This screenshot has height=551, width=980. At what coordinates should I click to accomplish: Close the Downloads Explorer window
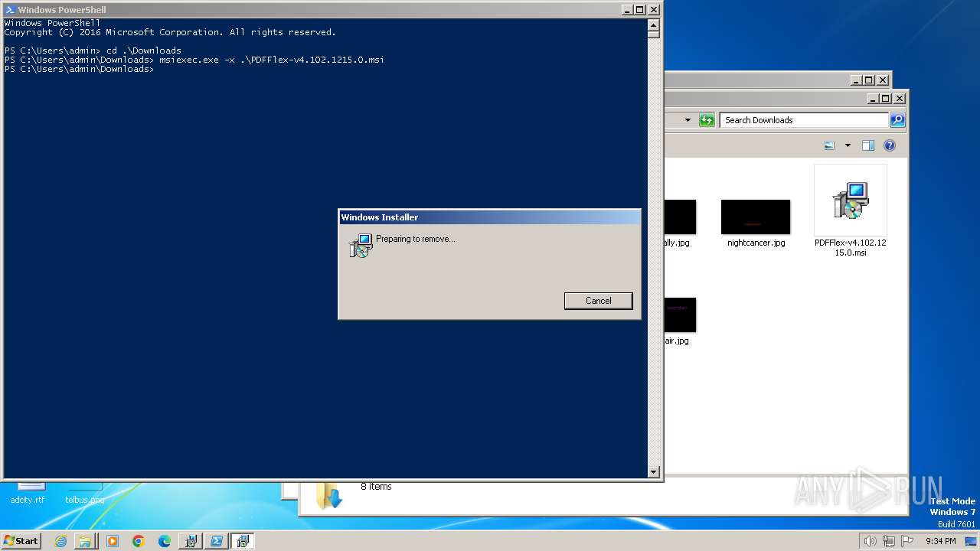click(900, 99)
